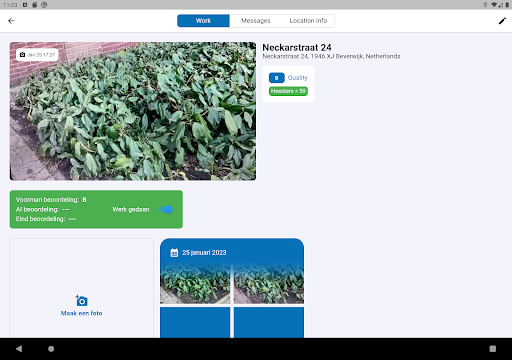Open left photo thumbnail in date card
Image resolution: width=512 pixels, height=360 pixels.
(195, 283)
